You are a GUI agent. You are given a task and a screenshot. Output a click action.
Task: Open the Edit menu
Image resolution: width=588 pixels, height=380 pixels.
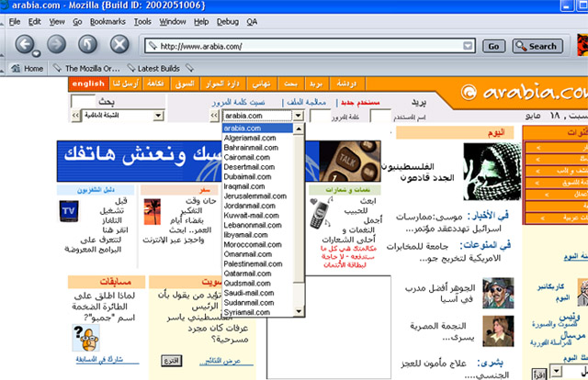[35, 22]
